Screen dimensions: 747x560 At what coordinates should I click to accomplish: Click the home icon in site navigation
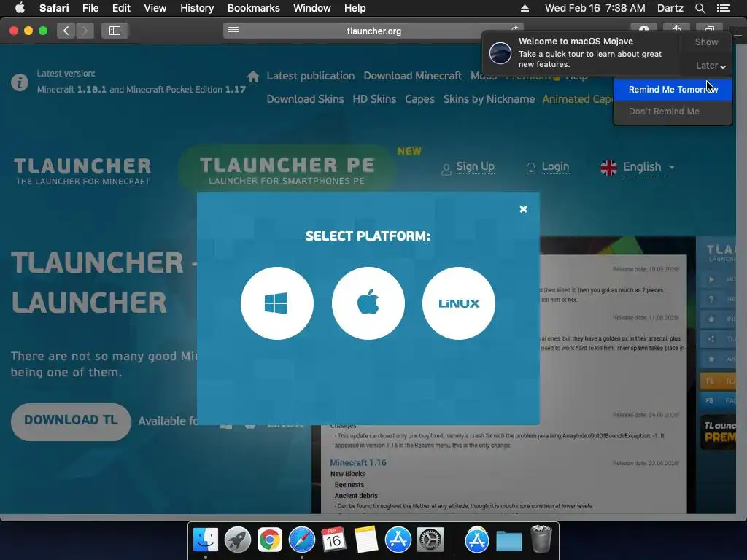(x=253, y=76)
